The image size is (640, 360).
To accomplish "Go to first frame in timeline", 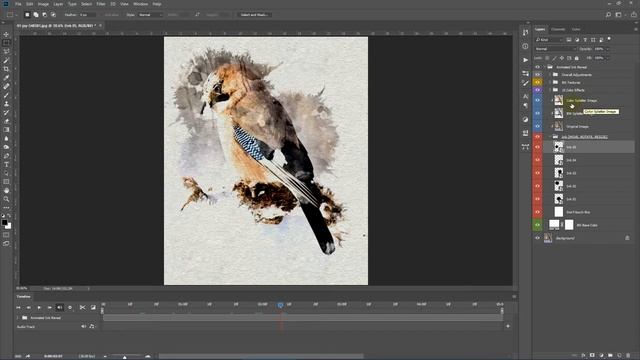I will (x=18, y=307).
